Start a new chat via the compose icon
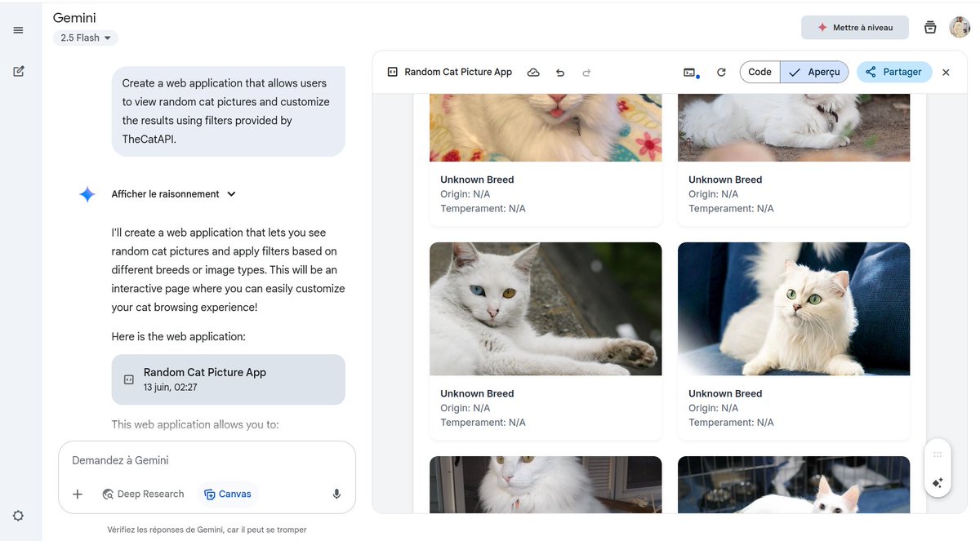Image resolution: width=980 pixels, height=541 pixels. coord(18,71)
